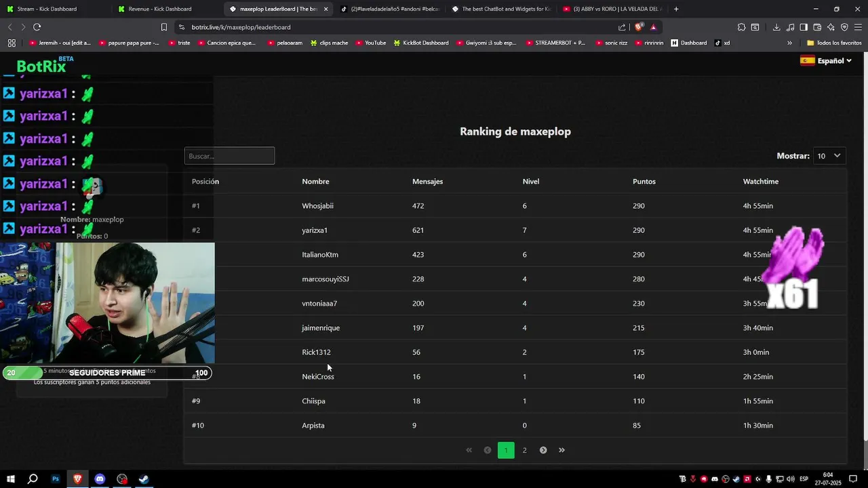
Task: Show more bookmarks with the chevron
Action: pos(789,43)
